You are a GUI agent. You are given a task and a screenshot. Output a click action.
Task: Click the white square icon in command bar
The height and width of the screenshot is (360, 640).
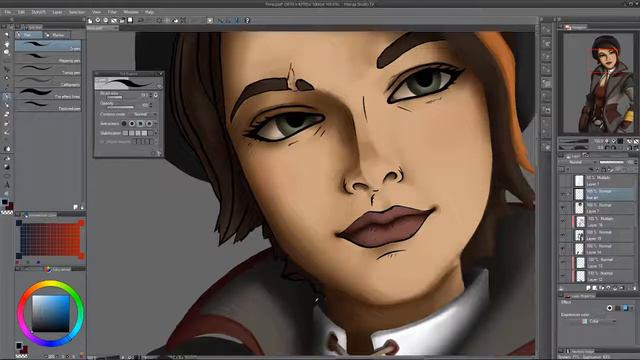(x=130, y=20)
